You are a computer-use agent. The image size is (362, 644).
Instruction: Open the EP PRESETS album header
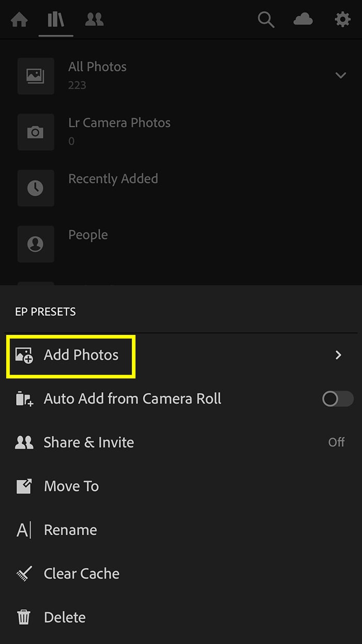(46, 311)
